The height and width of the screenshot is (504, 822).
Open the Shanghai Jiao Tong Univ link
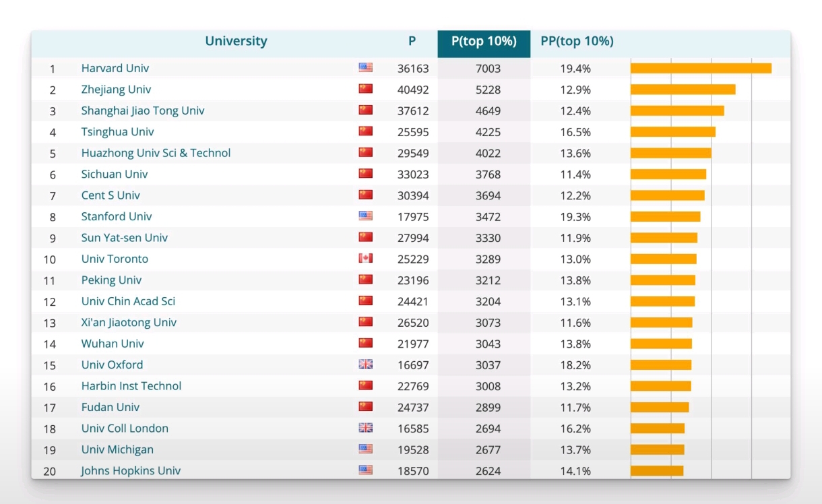point(143,111)
